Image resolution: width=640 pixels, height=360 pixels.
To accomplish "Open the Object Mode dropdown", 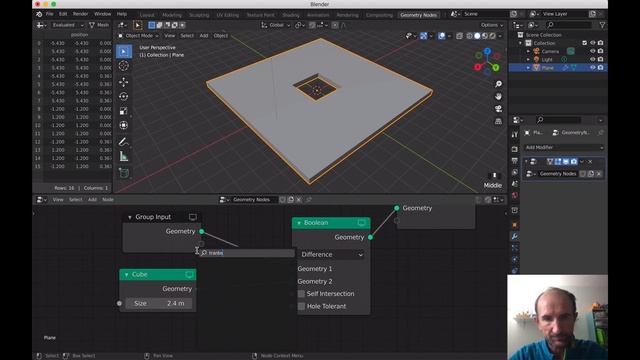I will coord(138,36).
